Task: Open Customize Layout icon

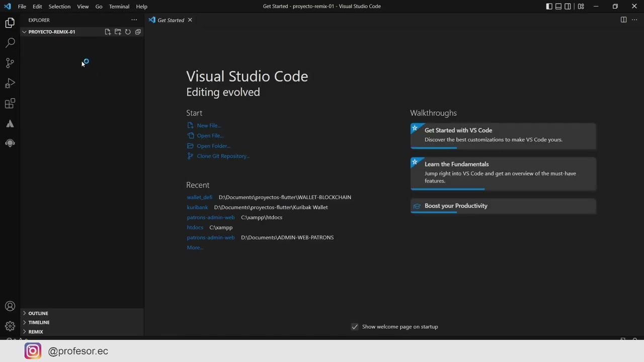Action: pos(581,7)
